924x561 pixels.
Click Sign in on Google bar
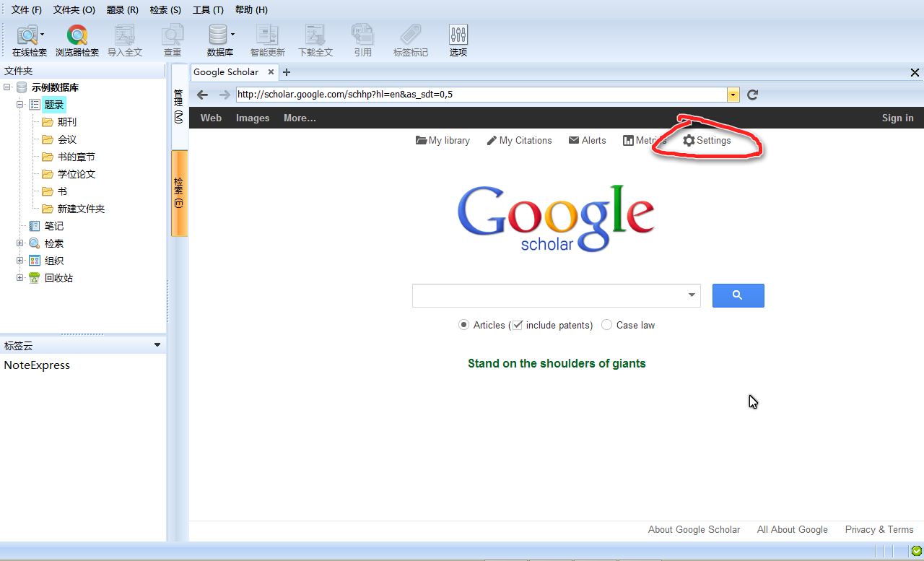click(x=897, y=118)
